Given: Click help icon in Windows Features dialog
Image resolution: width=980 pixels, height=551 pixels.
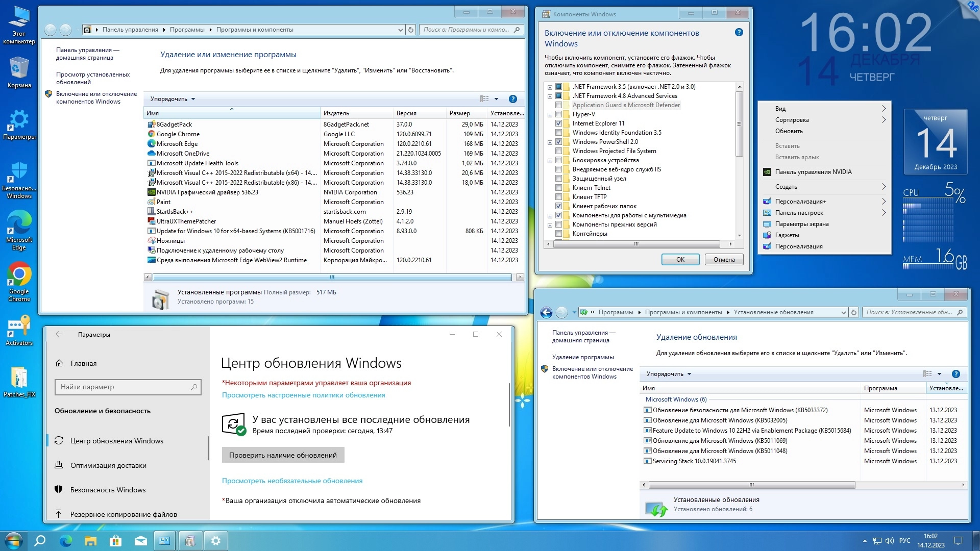Looking at the screenshot, I should click(x=739, y=33).
